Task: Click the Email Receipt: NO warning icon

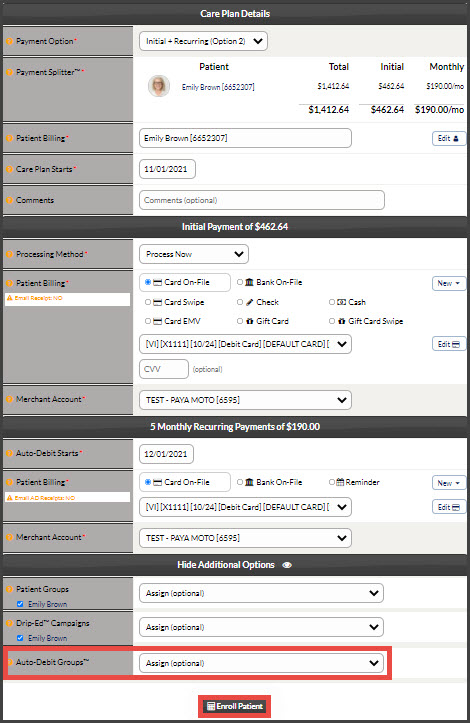Action: [9, 298]
